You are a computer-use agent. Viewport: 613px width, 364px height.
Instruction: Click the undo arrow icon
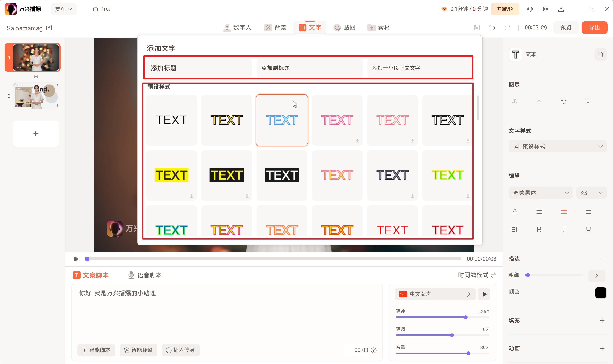coord(492,27)
